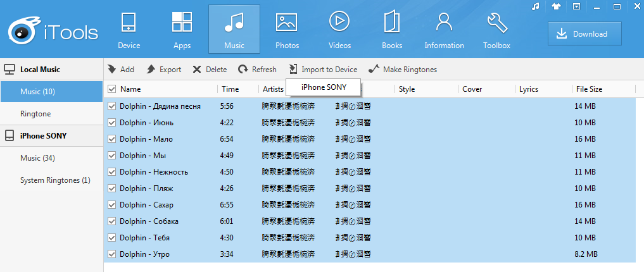Open the Videos section
Screen dimensions: 644x272
coord(339,30)
